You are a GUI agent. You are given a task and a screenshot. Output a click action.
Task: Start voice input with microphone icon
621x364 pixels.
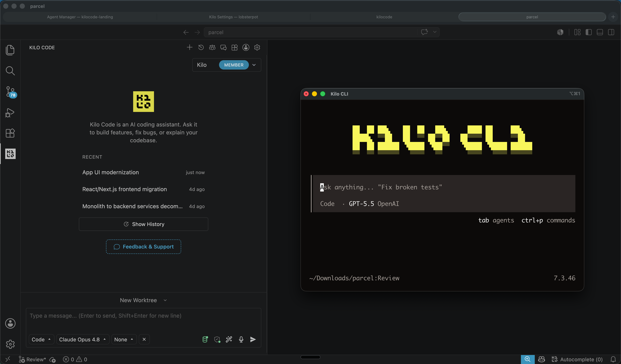(241, 339)
